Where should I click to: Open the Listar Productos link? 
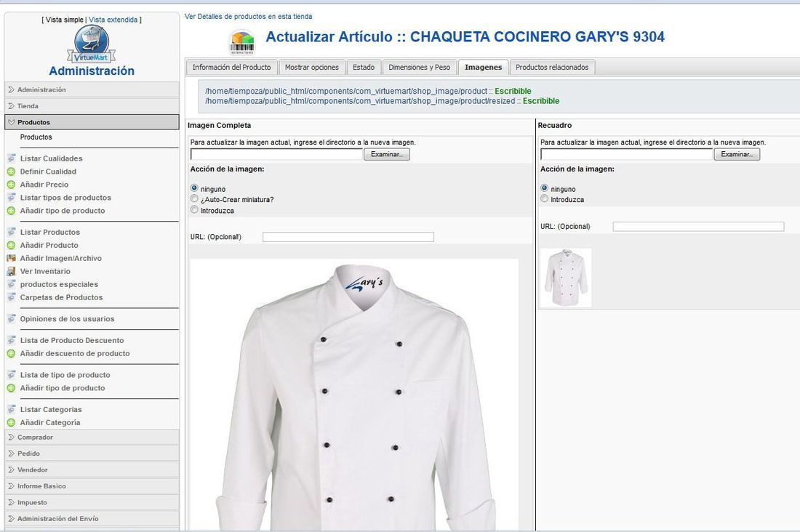point(50,232)
